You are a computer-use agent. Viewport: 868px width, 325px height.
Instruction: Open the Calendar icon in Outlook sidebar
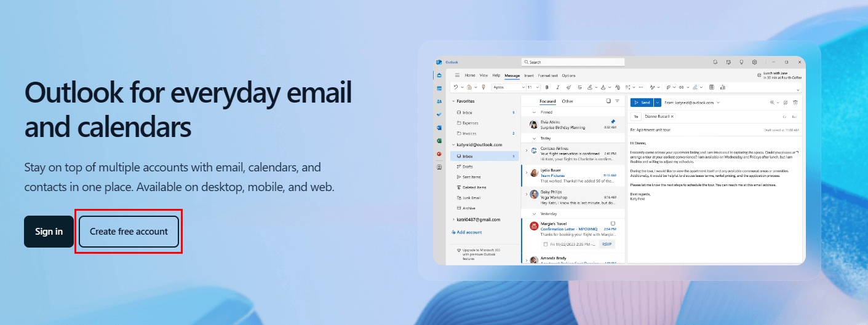click(439, 88)
